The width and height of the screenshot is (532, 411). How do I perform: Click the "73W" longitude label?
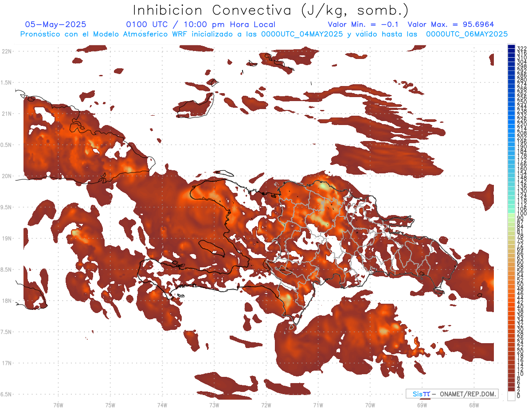tap(214, 405)
